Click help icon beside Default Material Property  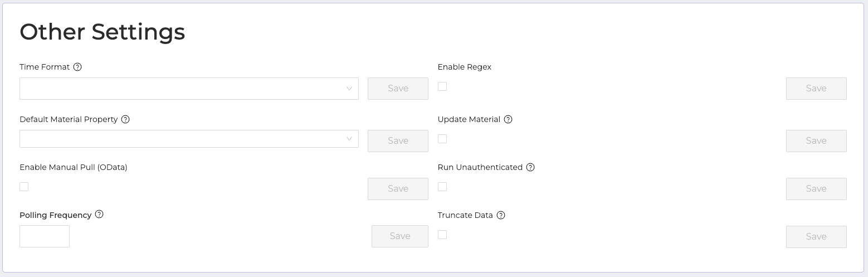[x=125, y=119]
